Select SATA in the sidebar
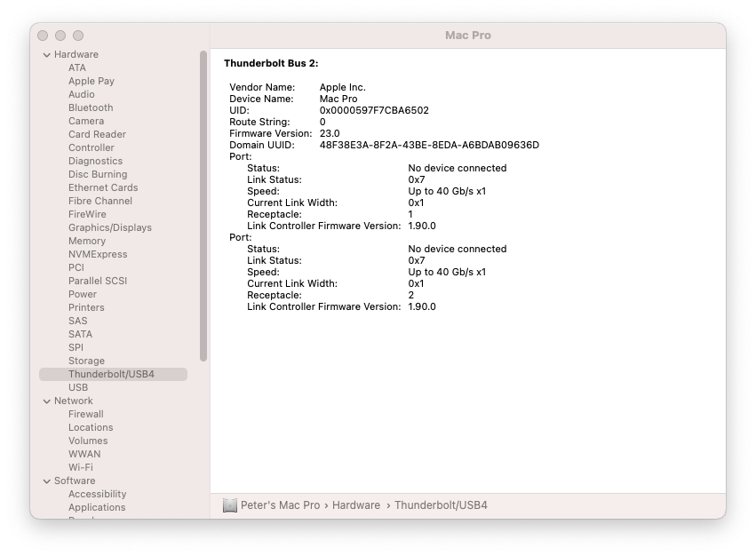Image resolution: width=756 pixels, height=556 pixels. point(80,334)
